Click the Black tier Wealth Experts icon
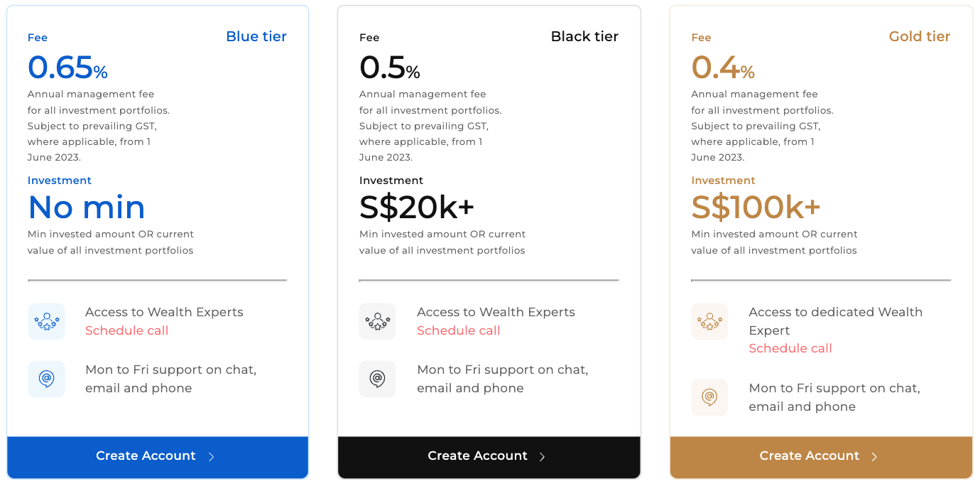The height and width of the screenshot is (484, 980). (x=377, y=321)
